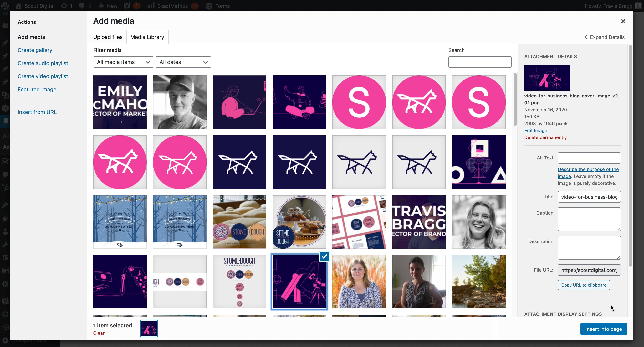Screen dimensions: 644x347
Task: Click the File URL field
Action: click(x=589, y=270)
